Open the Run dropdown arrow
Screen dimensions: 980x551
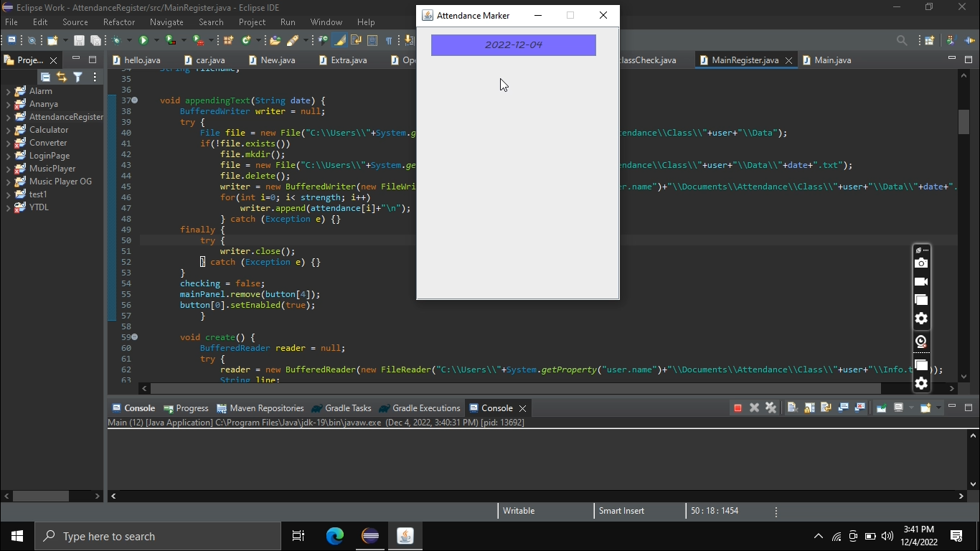pos(155,39)
